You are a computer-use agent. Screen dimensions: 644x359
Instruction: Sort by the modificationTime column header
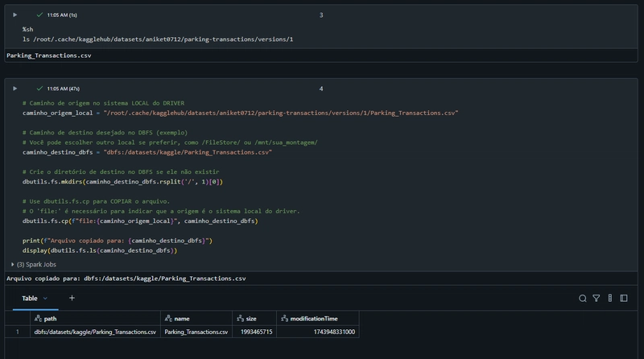pyautogui.click(x=318, y=318)
